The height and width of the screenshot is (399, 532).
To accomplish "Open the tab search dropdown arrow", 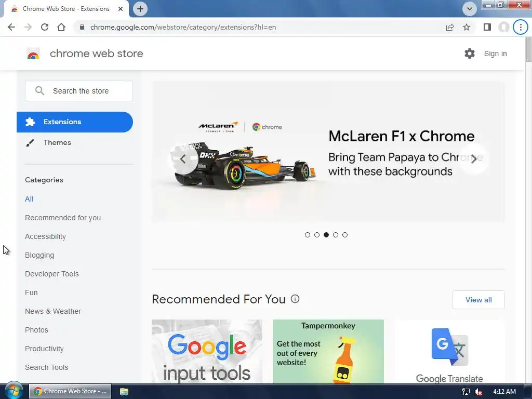I will [x=470, y=9].
